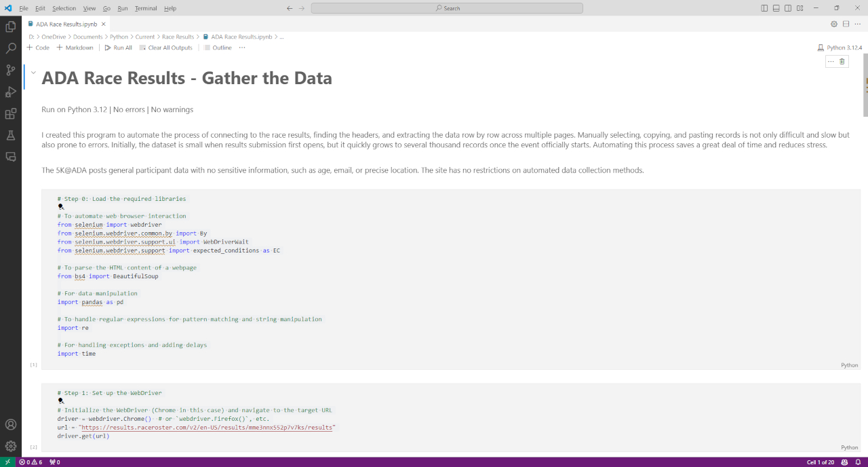This screenshot has height=467, width=868.
Task: Click Clear All Outputs button
Action: [166, 48]
